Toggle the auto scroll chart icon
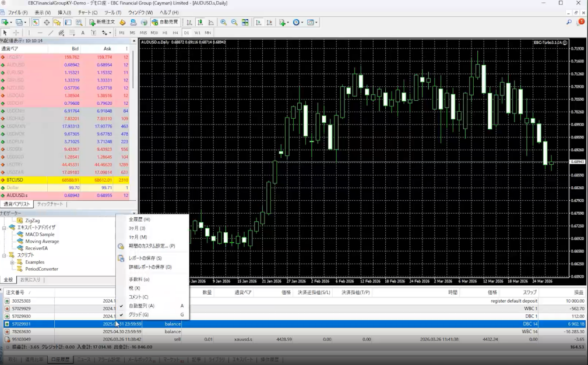This screenshot has width=588, height=365. (258, 23)
